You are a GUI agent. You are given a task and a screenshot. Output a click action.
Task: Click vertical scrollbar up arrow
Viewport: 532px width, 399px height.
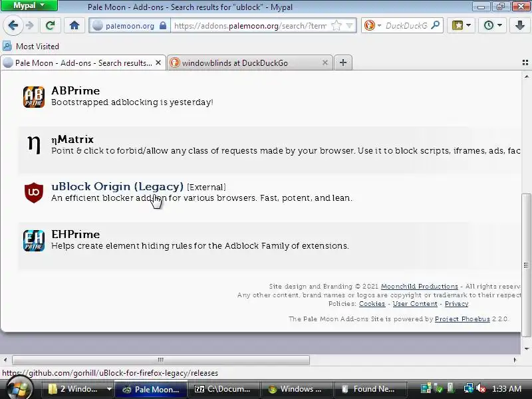[x=527, y=76]
